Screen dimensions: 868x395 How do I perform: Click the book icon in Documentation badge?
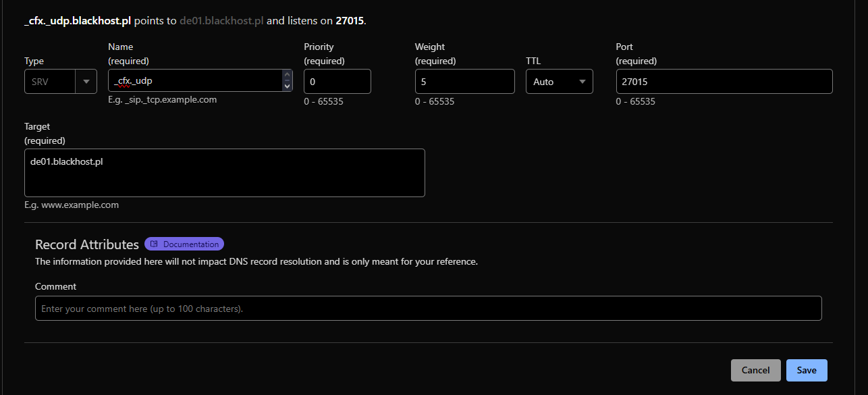pos(154,244)
